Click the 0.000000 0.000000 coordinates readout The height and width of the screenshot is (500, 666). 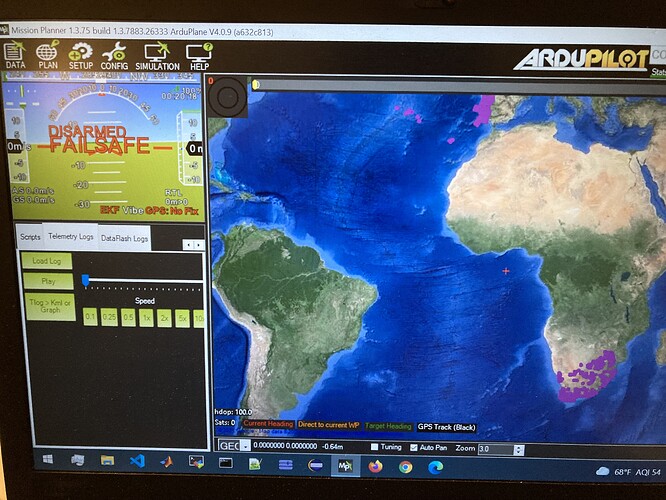[285, 446]
